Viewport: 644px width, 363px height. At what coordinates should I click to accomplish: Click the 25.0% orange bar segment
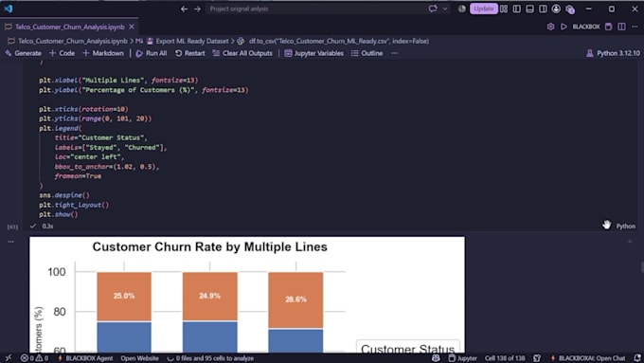124,297
